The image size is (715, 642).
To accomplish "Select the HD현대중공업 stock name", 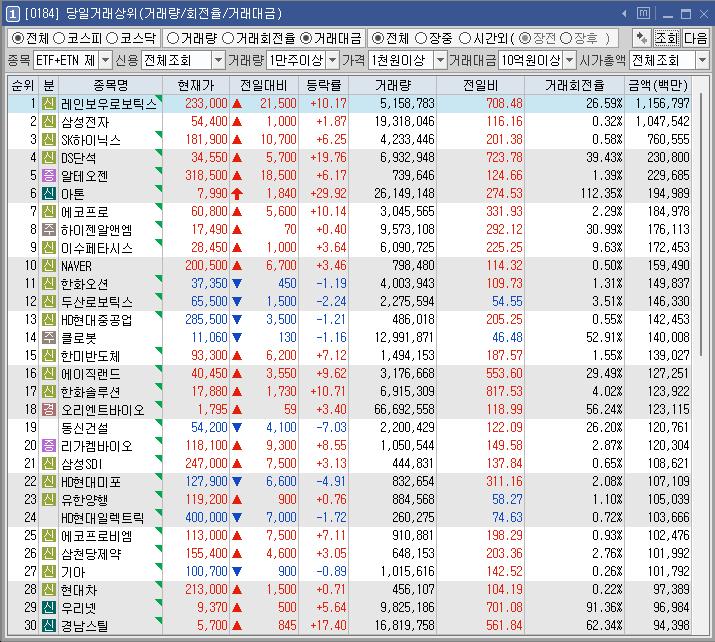I will coord(97,320).
